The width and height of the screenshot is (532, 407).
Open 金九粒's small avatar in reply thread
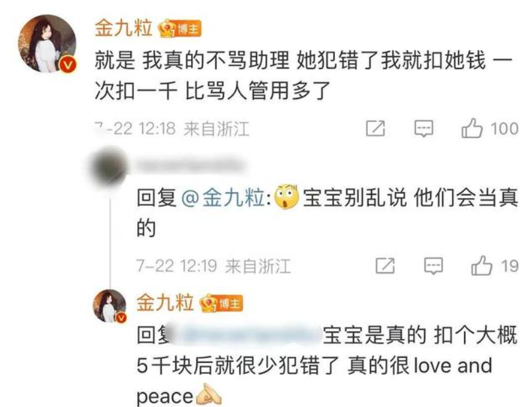pos(109,305)
